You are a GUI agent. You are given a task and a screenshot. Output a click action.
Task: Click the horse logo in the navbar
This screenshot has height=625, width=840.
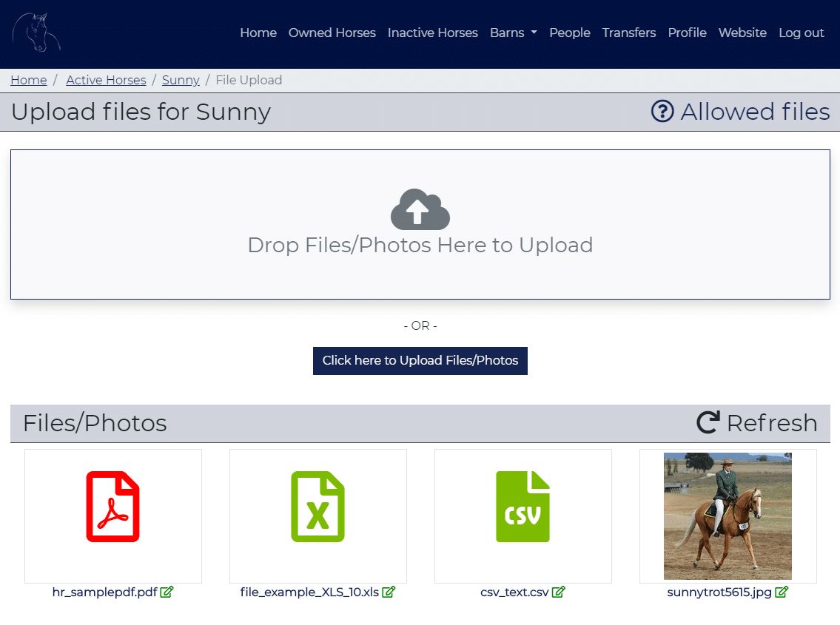pyautogui.click(x=36, y=32)
